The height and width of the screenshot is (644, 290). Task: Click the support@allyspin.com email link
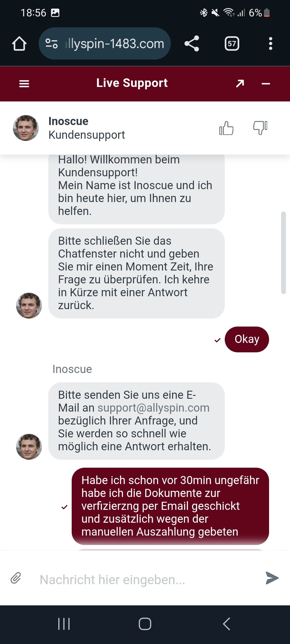tap(153, 408)
